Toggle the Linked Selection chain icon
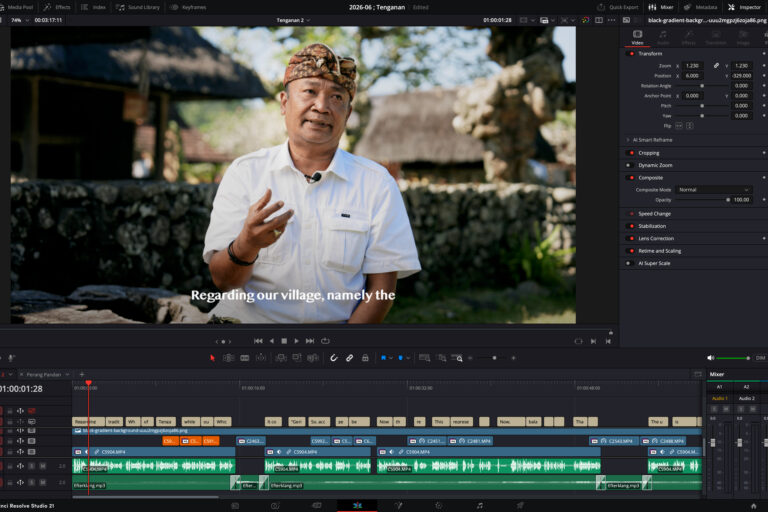The width and height of the screenshot is (768, 512). click(349, 358)
